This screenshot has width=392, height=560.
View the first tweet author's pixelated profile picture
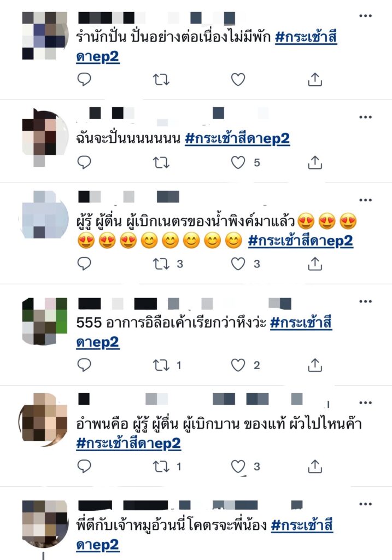44,36
